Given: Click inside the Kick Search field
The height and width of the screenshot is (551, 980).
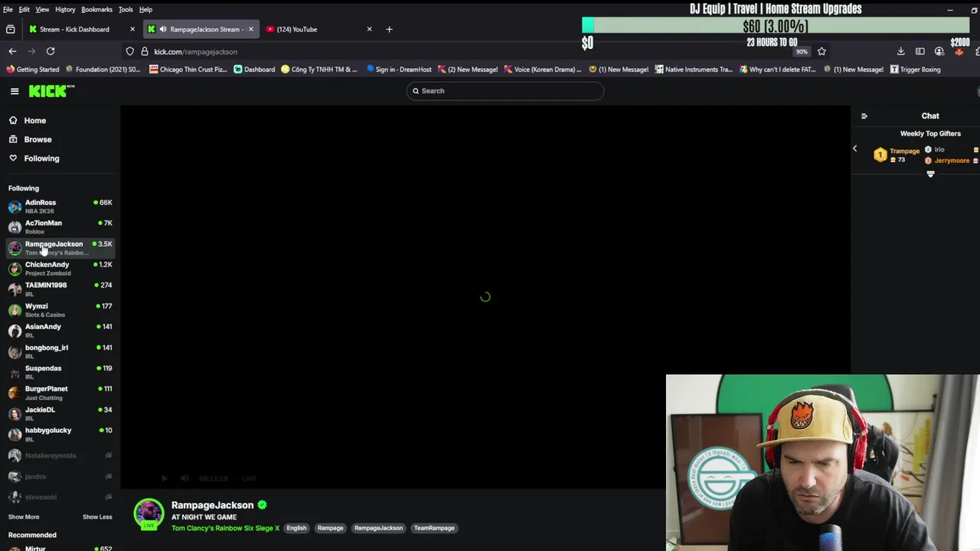Looking at the screenshot, I should 505,91.
